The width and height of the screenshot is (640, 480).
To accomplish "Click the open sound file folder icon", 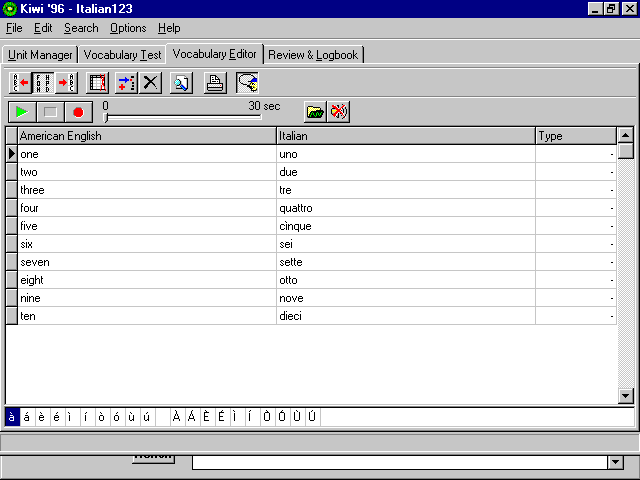I will [x=314, y=112].
